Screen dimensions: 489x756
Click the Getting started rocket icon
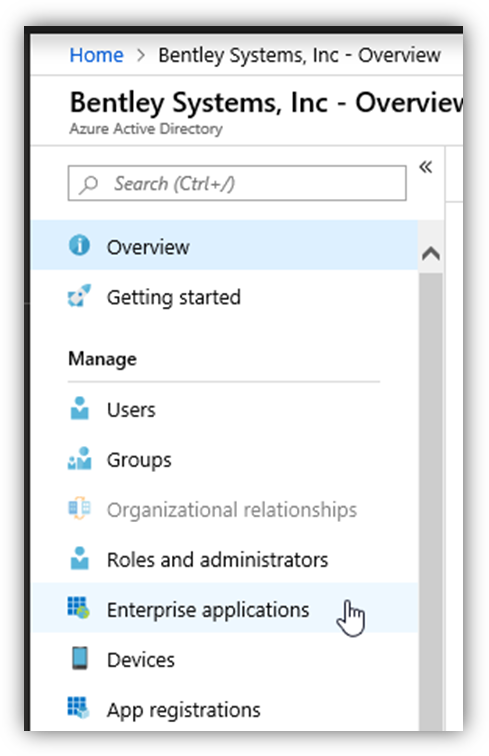79,296
